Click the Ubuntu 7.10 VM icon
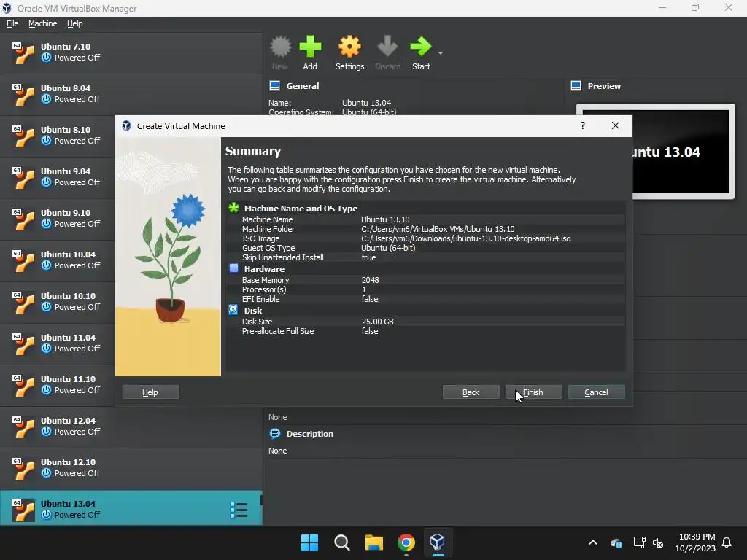The height and width of the screenshot is (560, 747). click(x=23, y=52)
